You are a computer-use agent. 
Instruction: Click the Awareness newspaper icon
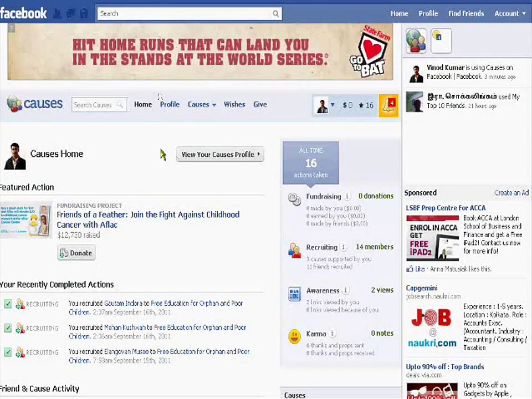[294, 294]
